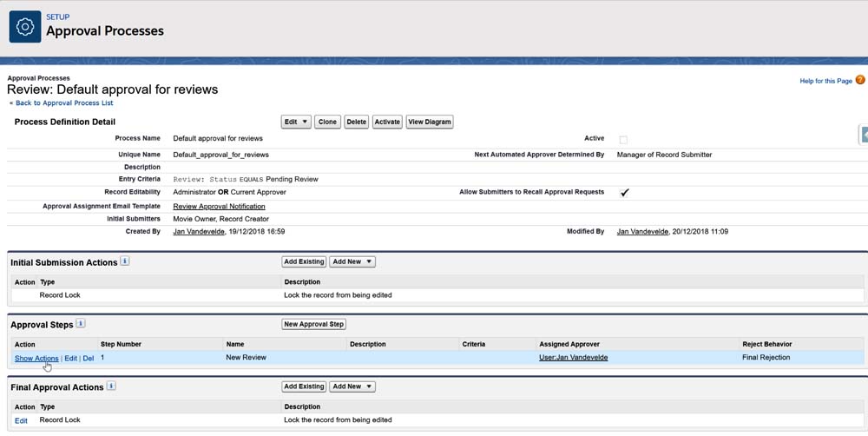Toggle Allow Submitters to Recall checkbox

coord(623,193)
